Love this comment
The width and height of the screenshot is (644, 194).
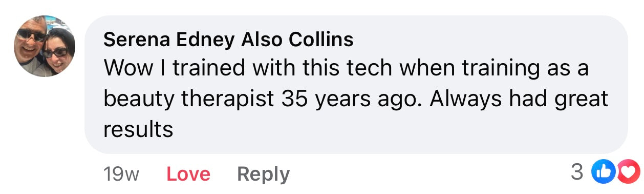188,174
